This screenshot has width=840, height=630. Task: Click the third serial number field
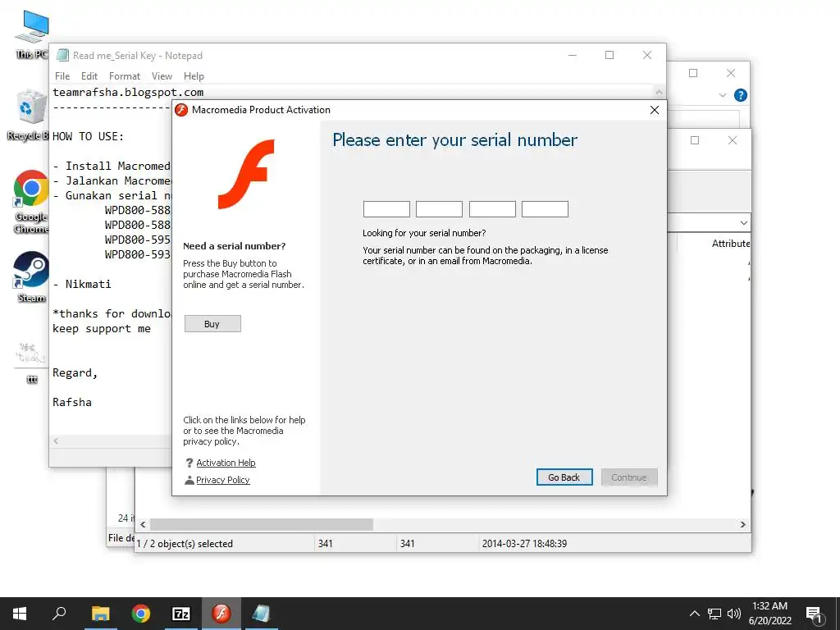(492, 209)
